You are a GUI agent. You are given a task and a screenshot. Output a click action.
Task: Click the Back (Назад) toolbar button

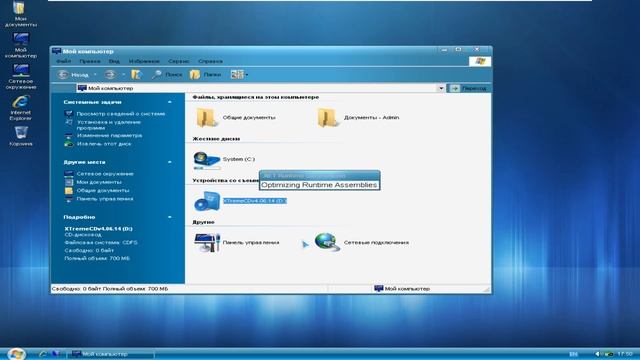[x=73, y=75]
